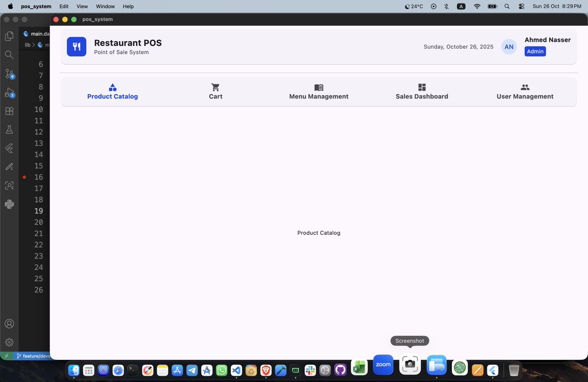588x382 pixels.
Task: Open Search in the VS Code activity bar
Action: click(9, 55)
